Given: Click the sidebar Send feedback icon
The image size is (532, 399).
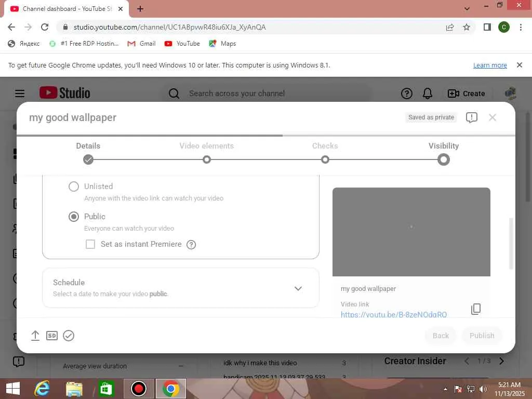Looking at the screenshot, I should pyautogui.click(x=19, y=362).
